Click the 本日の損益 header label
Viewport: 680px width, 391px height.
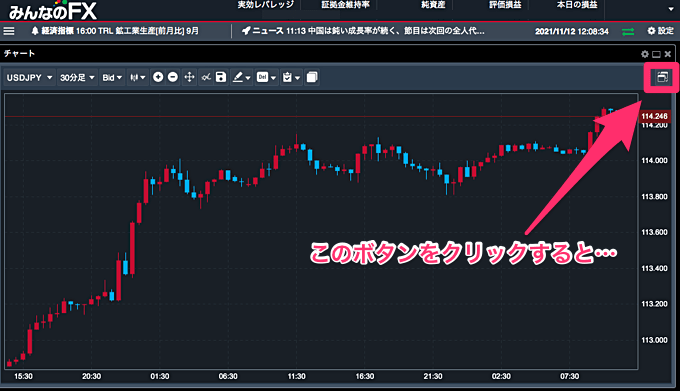click(x=577, y=5)
